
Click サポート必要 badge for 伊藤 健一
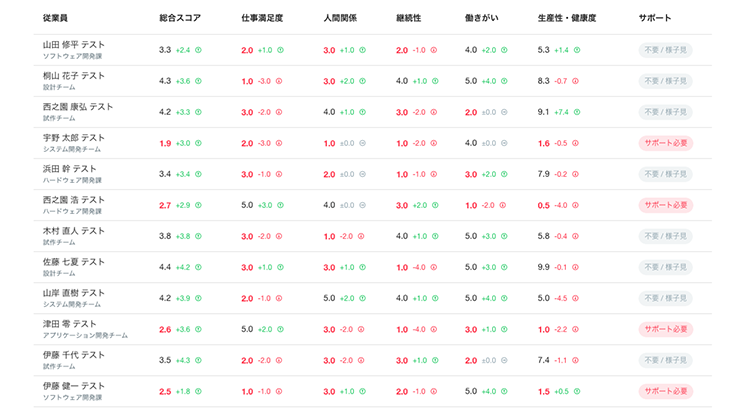coord(666,392)
